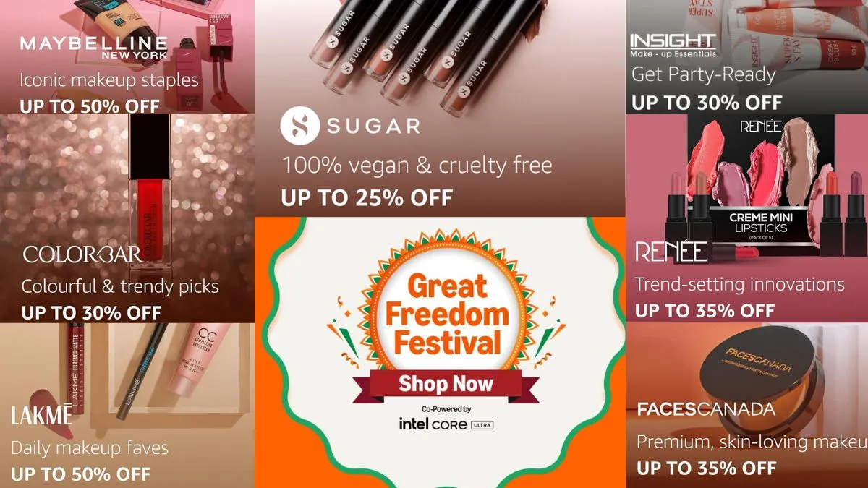Open SUGAR Up to 25% Off deal
Screen dimensions: 868x488
coord(367,197)
